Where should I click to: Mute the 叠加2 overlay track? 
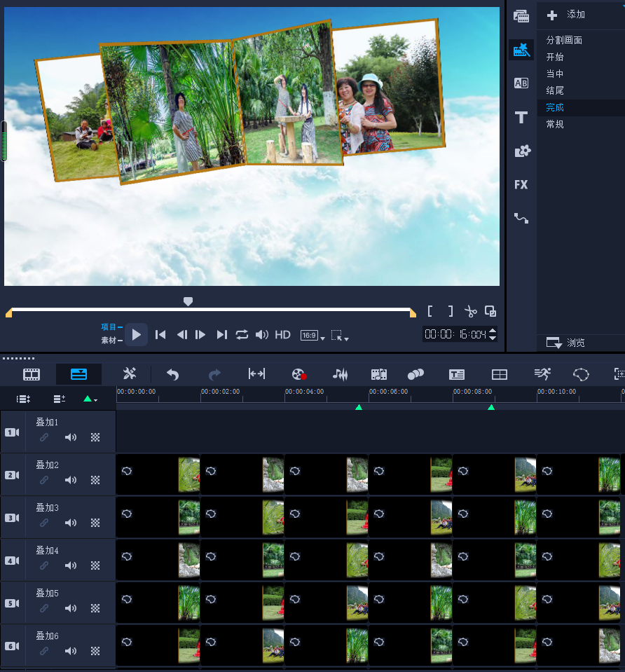71,480
